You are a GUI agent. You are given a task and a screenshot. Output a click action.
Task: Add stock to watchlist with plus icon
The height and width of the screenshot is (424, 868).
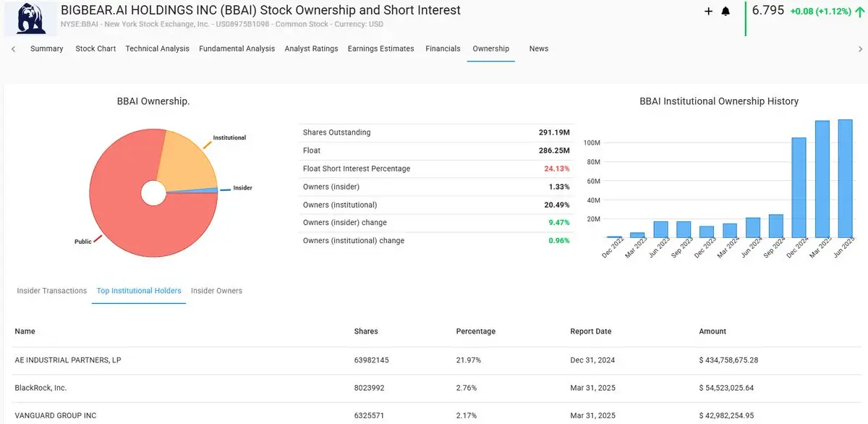708,12
